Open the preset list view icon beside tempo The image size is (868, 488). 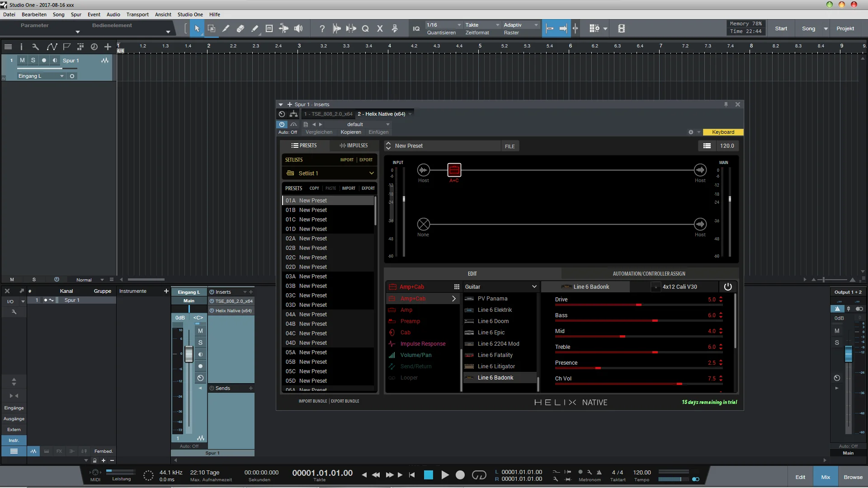click(707, 146)
